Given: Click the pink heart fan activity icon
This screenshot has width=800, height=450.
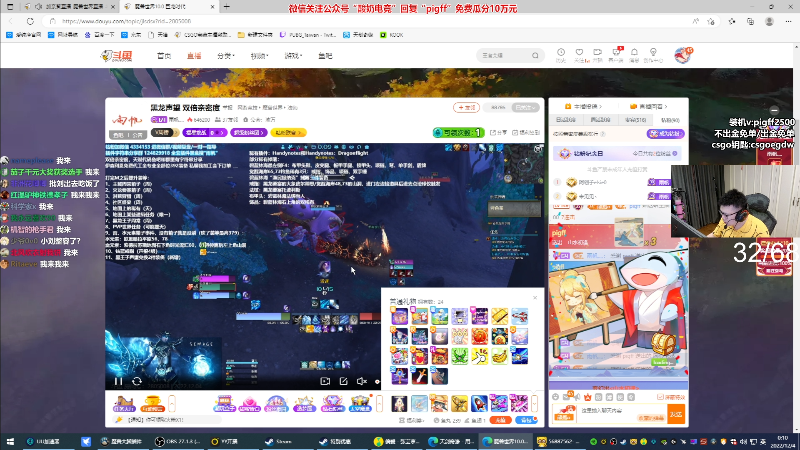Looking at the screenshot, I should click(249, 404).
